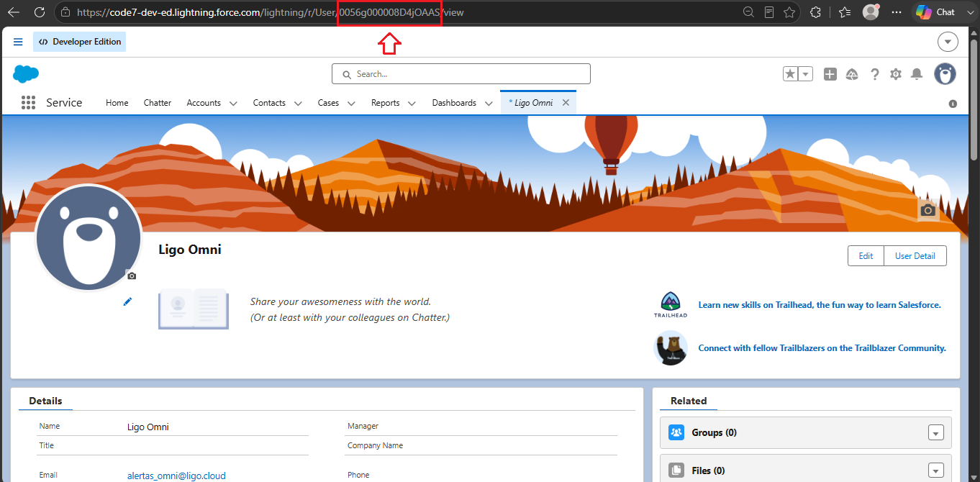The width and height of the screenshot is (980, 482).
Task: Click the Edit button
Action: tap(866, 255)
